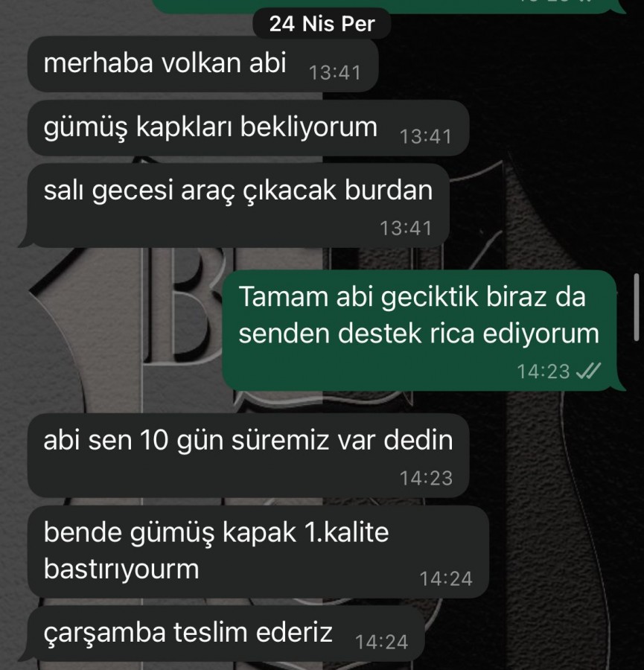The height and width of the screenshot is (670, 644).
Task: Tap the 24 Nis Per date badge
Action: (322, 24)
